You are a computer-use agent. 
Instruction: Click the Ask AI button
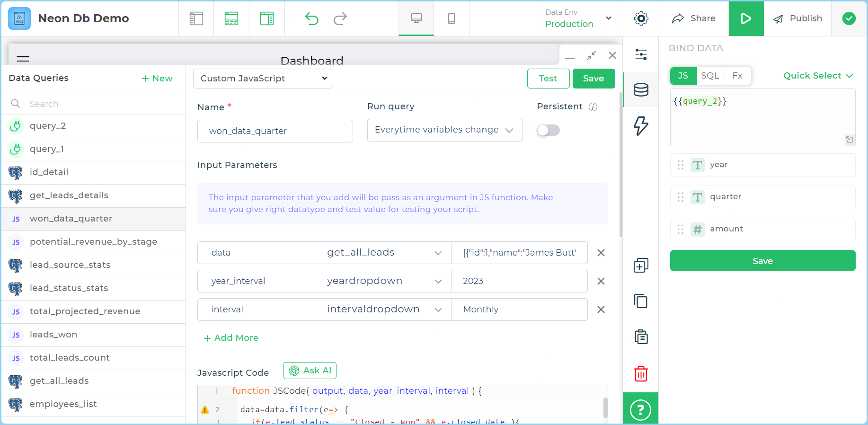tap(310, 371)
